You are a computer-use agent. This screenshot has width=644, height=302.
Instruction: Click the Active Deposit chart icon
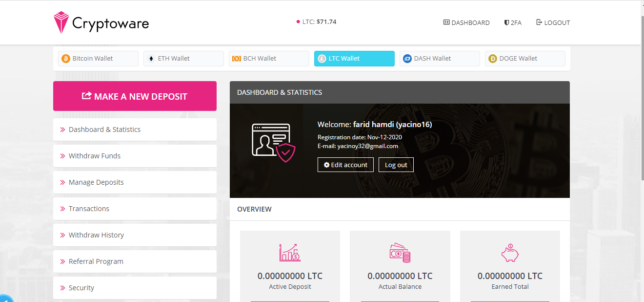(x=290, y=252)
